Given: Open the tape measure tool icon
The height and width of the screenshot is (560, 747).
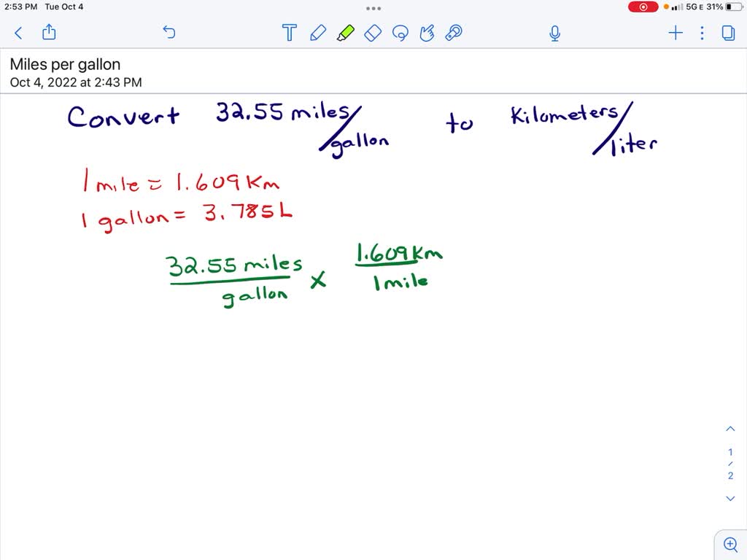Looking at the screenshot, I should 454,33.
